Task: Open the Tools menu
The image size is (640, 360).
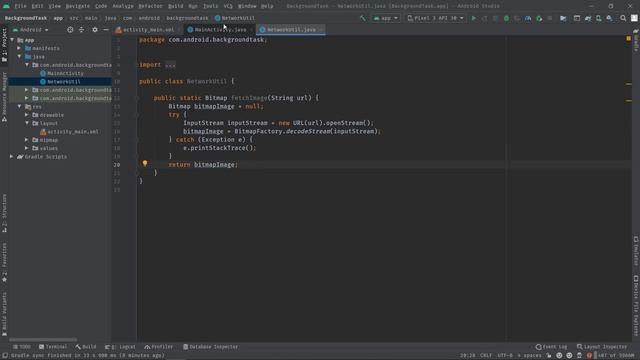Action: pyautogui.click(x=211, y=6)
